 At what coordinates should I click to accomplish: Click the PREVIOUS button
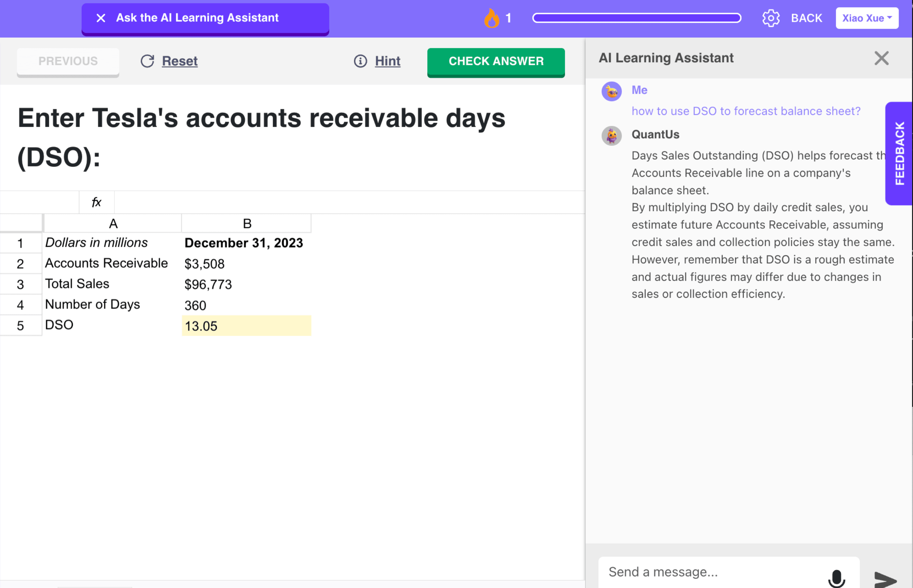tap(68, 61)
